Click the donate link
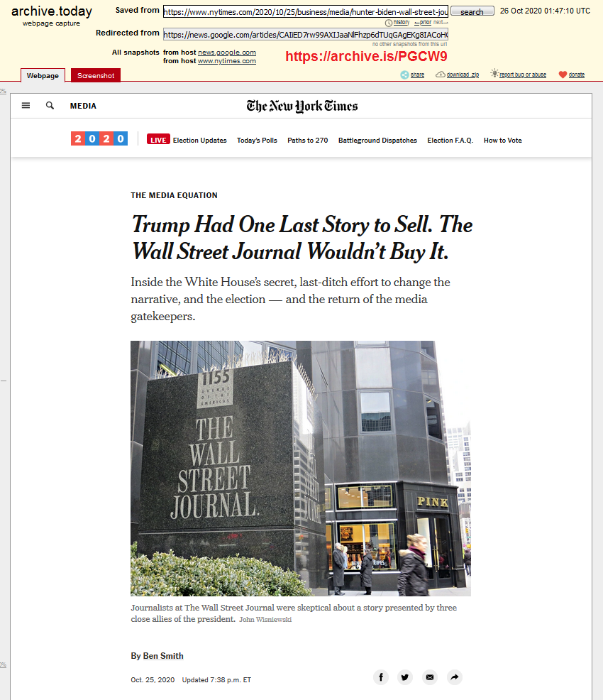Viewport: 603px width, 700px height. coord(577,75)
